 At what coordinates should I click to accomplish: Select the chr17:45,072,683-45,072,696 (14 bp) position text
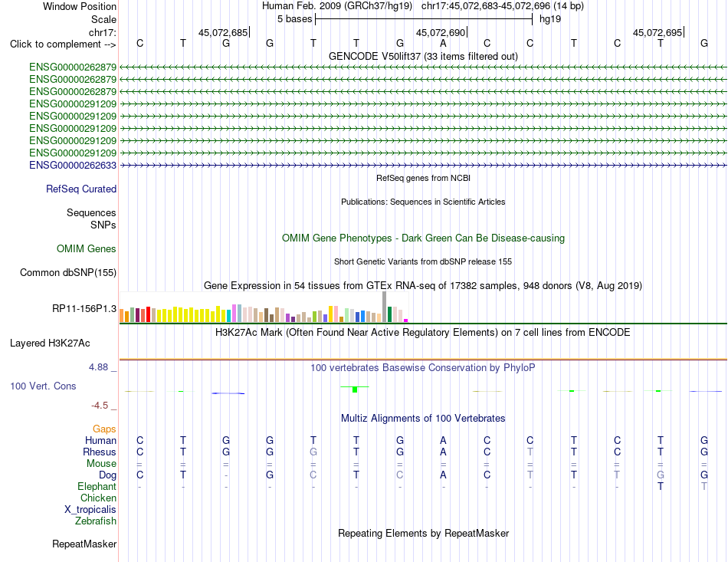[503, 6]
